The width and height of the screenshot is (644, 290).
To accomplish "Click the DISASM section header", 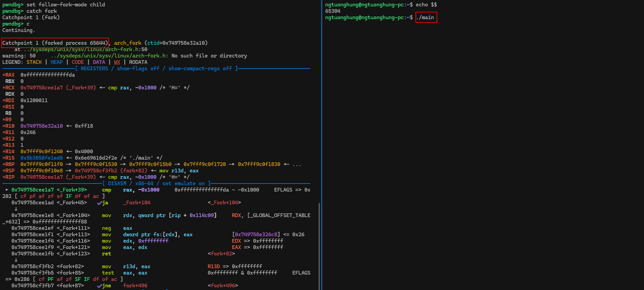I will tap(117, 183).
